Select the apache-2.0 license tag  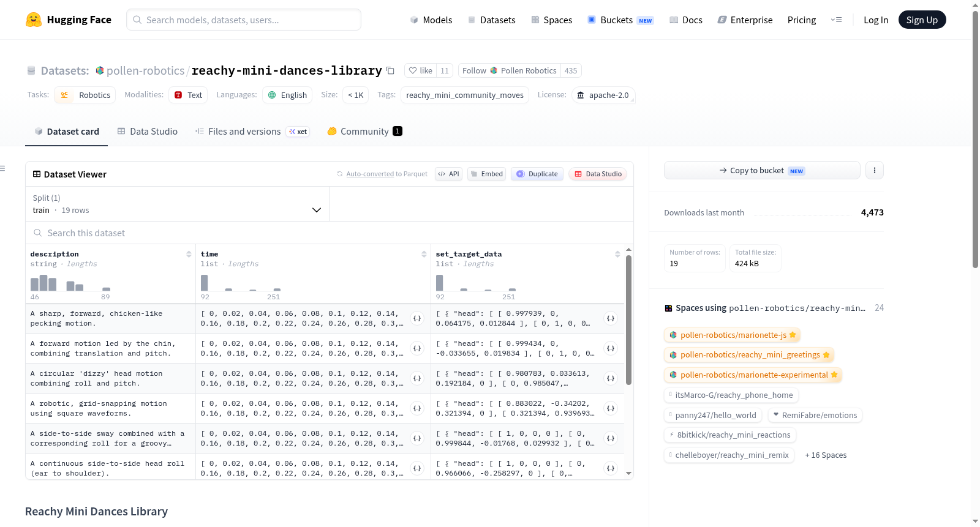click(x=603, y=95)
